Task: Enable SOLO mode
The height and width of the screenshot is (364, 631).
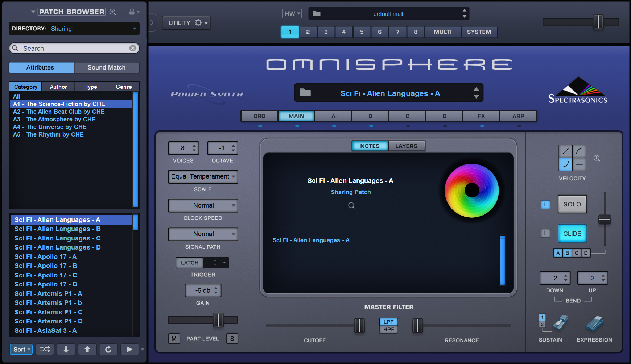Action: click(x=572, y=204)
